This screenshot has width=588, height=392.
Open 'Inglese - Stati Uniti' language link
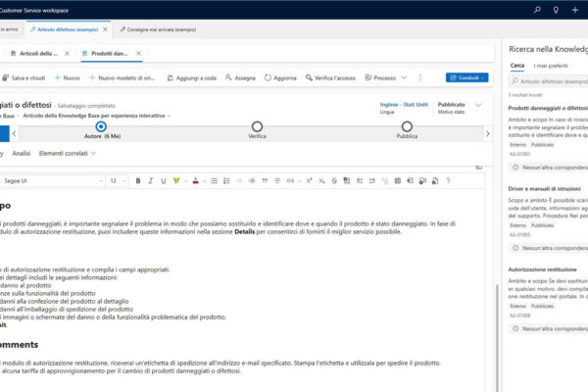tap(404, 104)
